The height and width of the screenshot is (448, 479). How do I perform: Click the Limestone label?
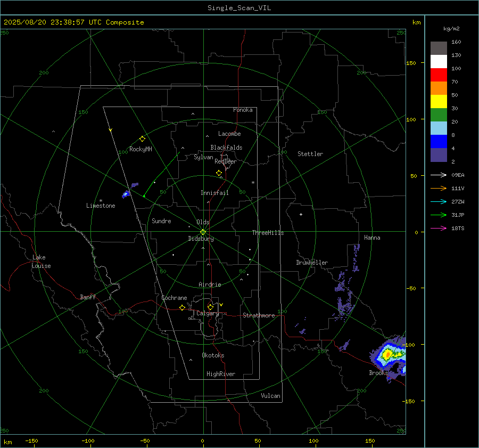pyautogui.click(x=101, y=206)
